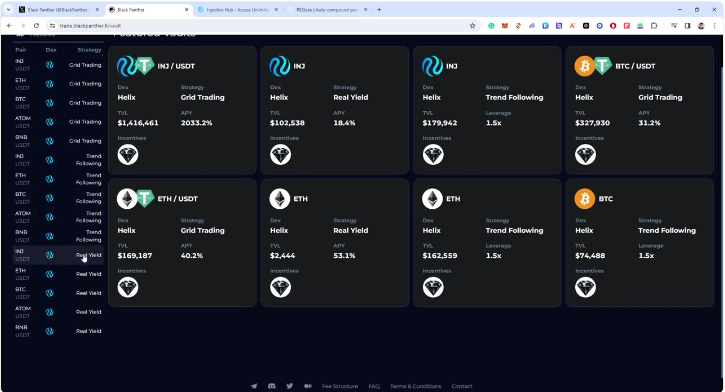Select the ETH USDT Grid Trading sidebar row
The image size is (725, 392).
tap(58, 84)
